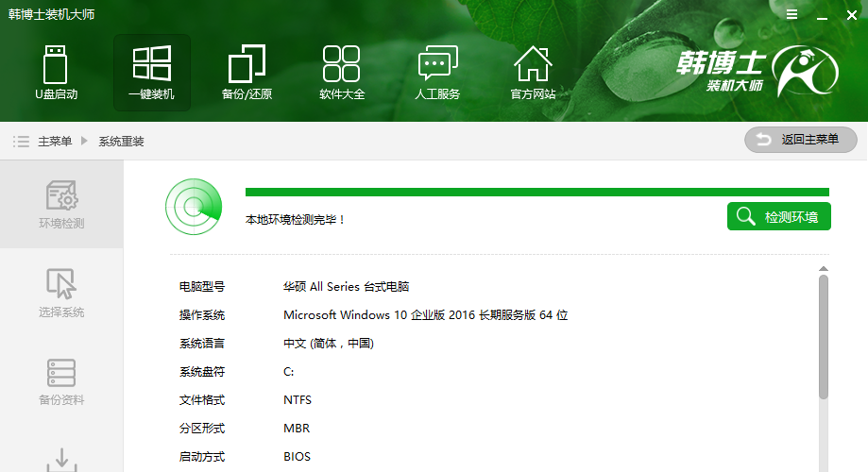Open the hamburger menu in title bar
The height and width of the screenshot is (472, 868).
pyautogui.click(x=792, y=15)
